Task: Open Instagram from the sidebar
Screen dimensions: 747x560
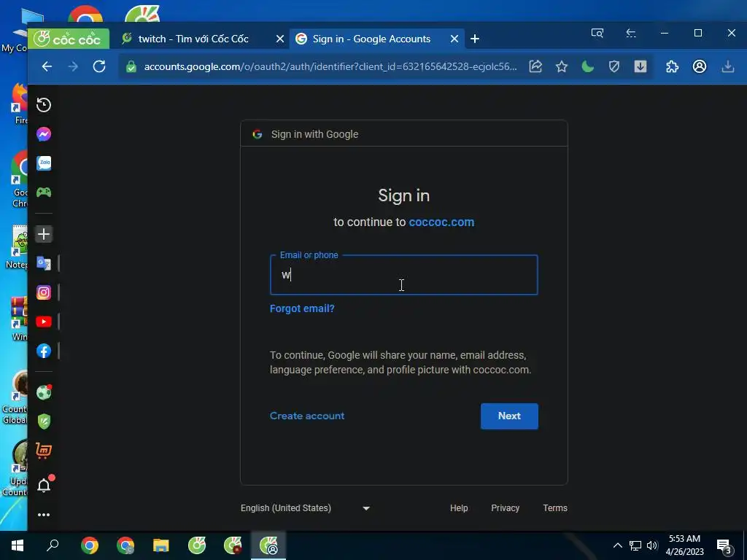Action: coord(44,292)
